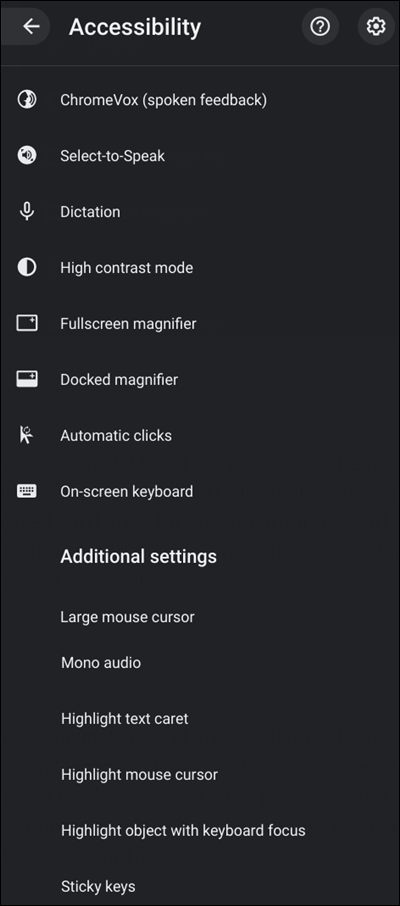Toggle Mono audio option

(x=200, y=662)
